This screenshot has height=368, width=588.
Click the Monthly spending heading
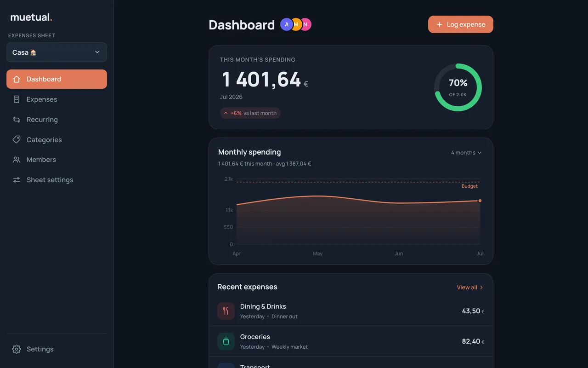tap(249, 152)
